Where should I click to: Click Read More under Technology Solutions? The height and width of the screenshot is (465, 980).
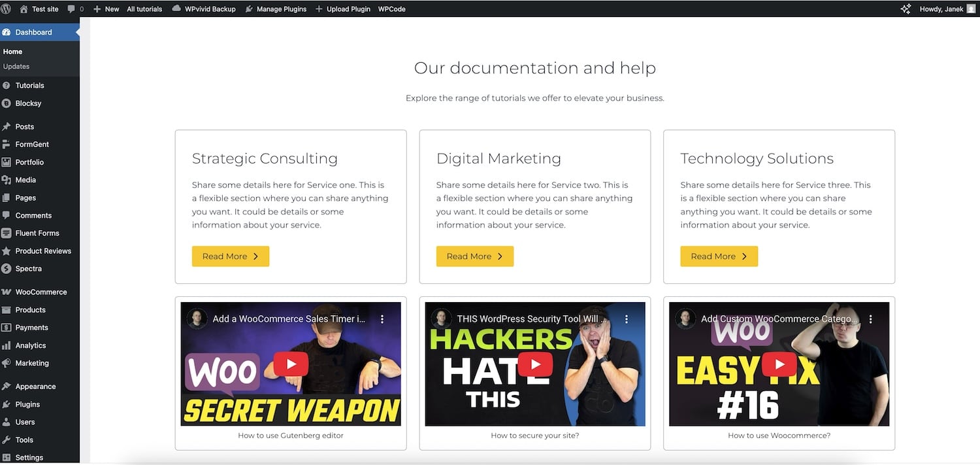tap(719, 256)
